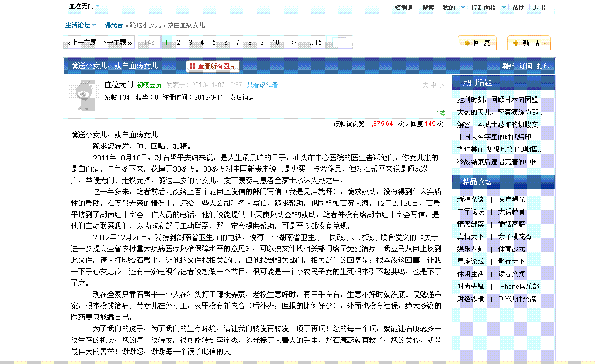This screenshot has width=595, height=364.
Task: Click the post date 2013-11-07 18:57
Action: point(217,85)
